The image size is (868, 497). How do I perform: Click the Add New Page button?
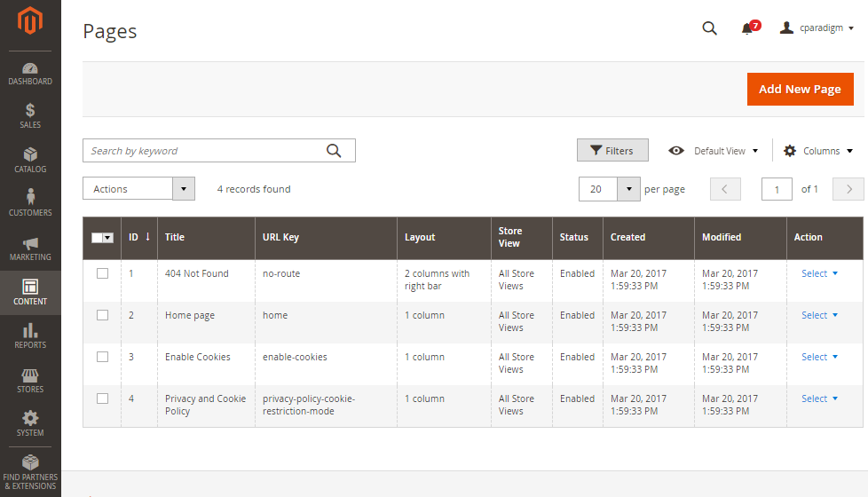[x=800, y=89]
